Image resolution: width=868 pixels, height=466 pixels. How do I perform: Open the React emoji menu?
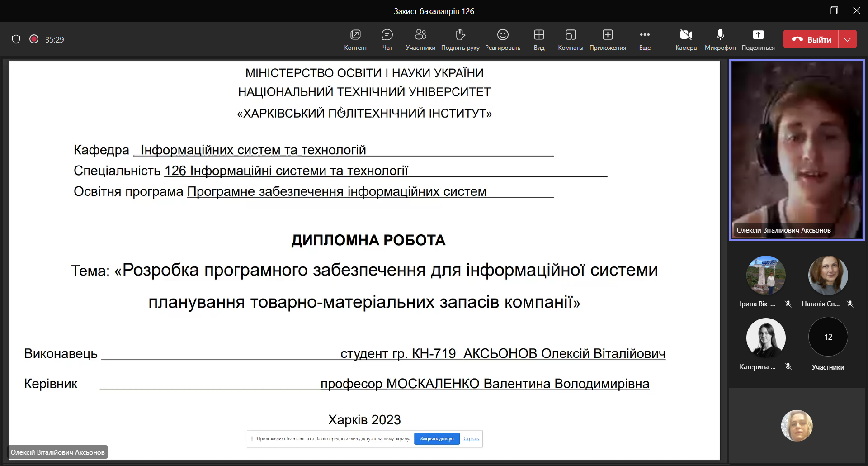(502, 39)
